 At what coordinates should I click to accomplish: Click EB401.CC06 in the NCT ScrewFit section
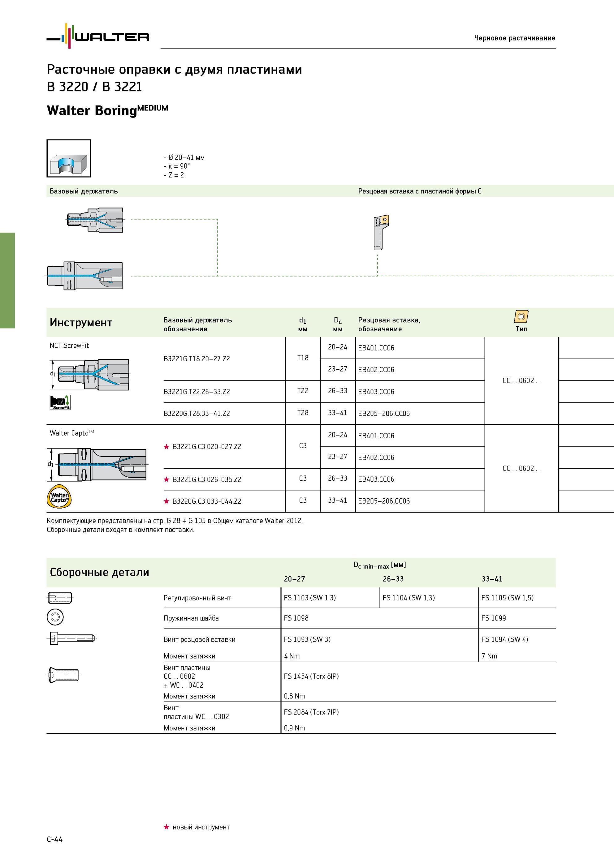(x=376, y=348)
